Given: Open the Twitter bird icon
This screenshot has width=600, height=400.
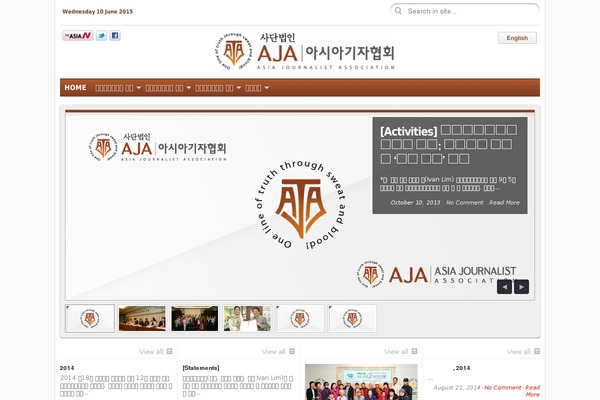Looking at the screenshot, I should pos(101,36).
